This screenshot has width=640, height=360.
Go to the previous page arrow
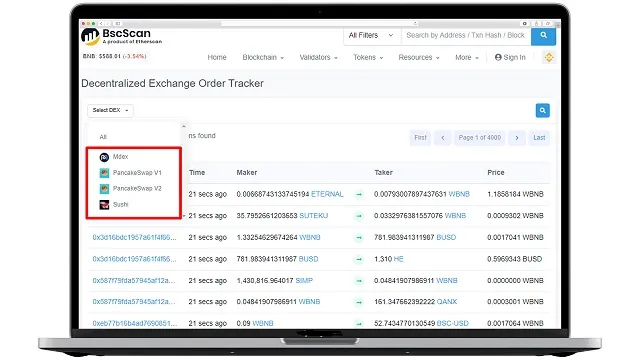click(x=442, y=138)
